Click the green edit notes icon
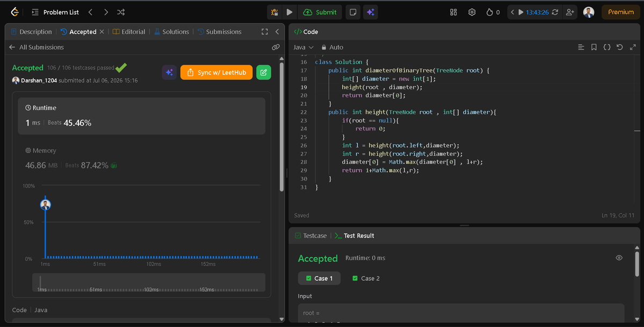The image size is (644, 327). [x=264, y=73]
